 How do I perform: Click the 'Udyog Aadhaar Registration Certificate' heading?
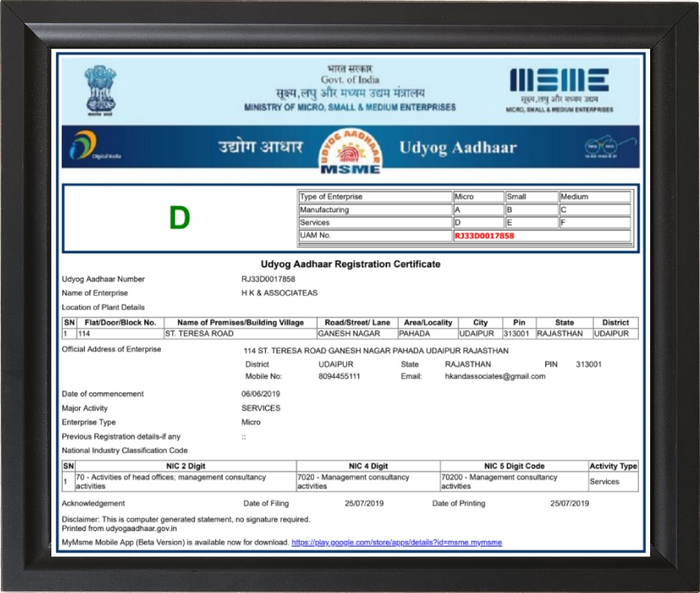pyautogui.click(x=350, y=264)
